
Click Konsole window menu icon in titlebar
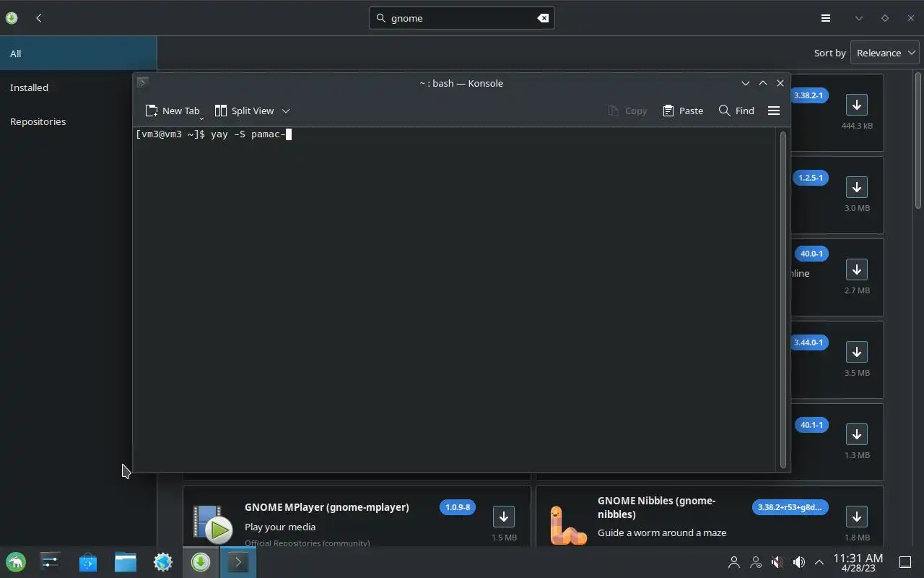pos(143,82)
